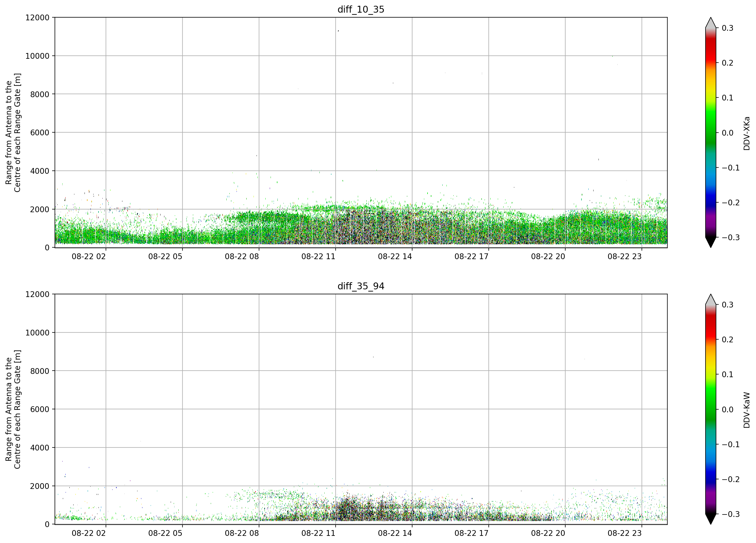
Task: Click the 0.0 tick on DDV-XKa colorbar
Action: point(728,133)
